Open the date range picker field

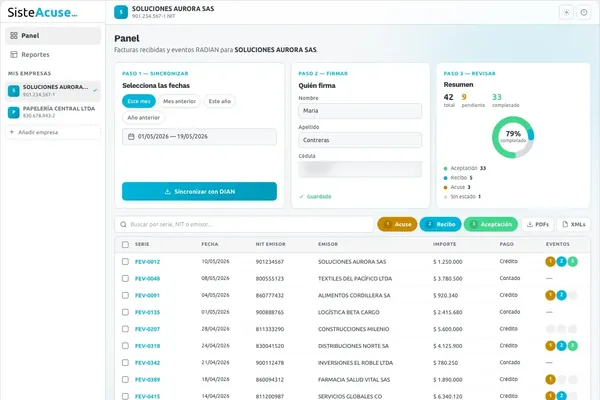(199, 137)
